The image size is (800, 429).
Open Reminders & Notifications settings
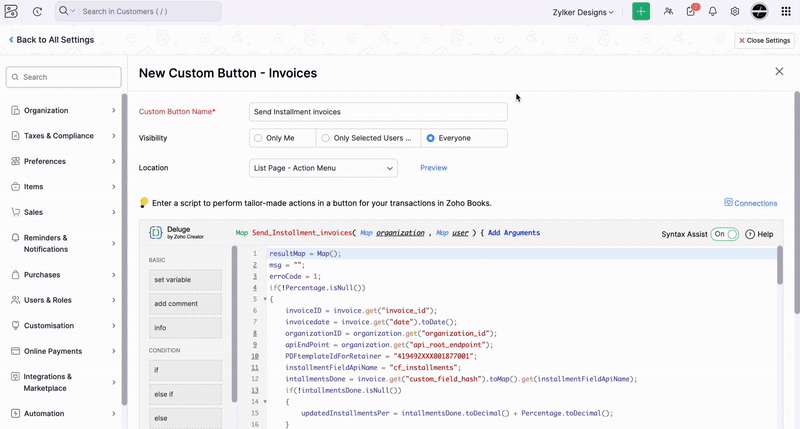45,243
